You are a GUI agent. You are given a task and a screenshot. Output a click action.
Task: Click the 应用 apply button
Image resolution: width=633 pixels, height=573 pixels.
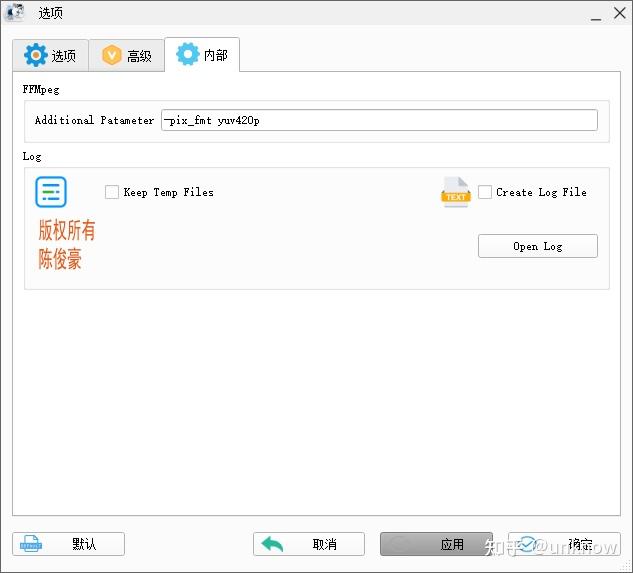click(436, 544)
